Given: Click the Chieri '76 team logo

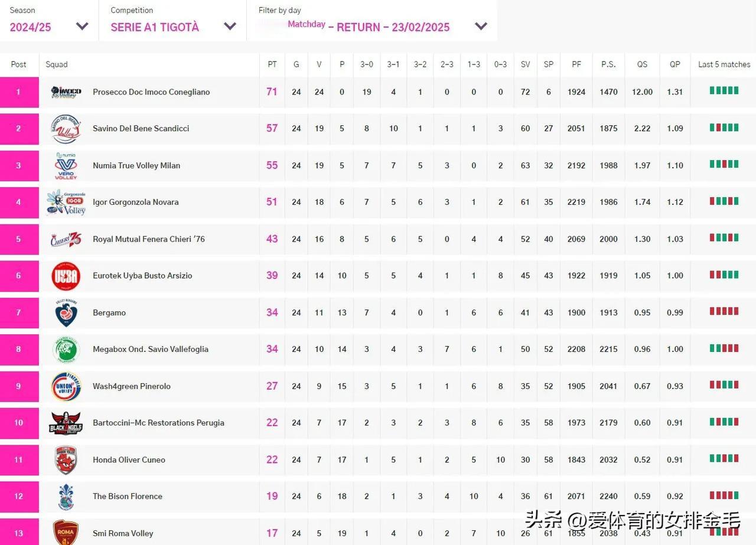Looking at the screenshot, I should 66,239.
